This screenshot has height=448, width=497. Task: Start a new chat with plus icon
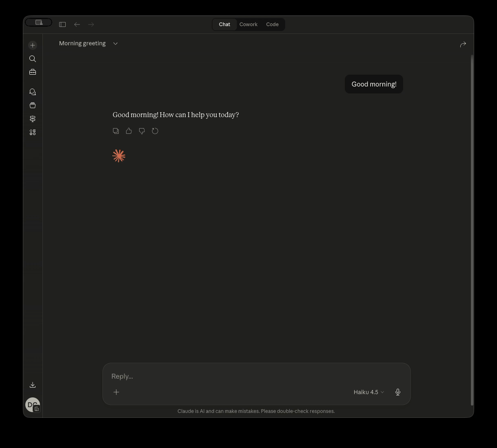tap(33, 45)
